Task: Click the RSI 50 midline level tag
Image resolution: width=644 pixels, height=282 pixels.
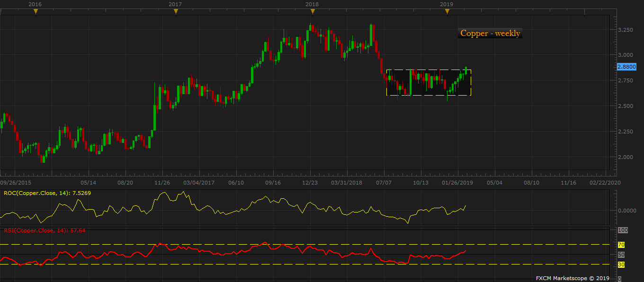Action: point(621,255)
